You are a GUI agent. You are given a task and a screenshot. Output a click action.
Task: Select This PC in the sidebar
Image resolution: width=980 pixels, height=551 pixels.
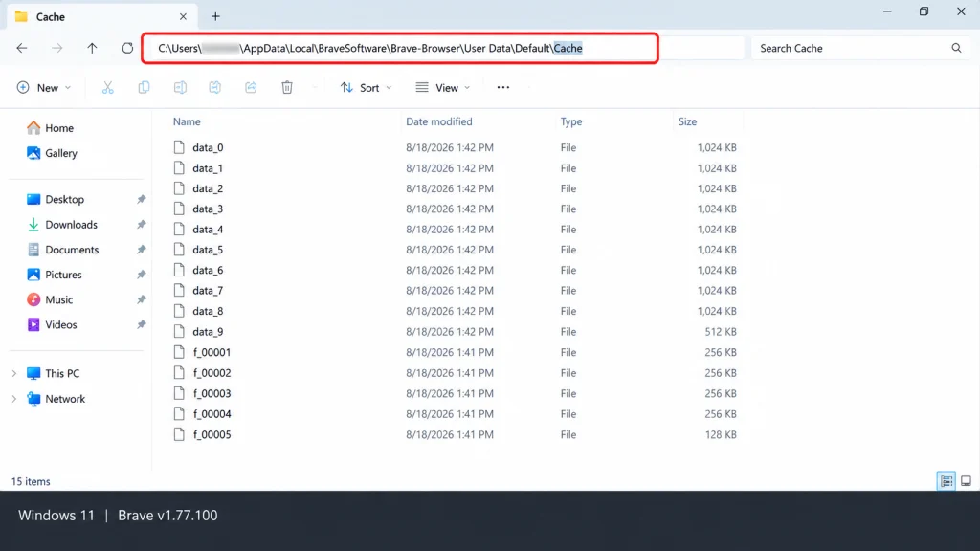tap(54, 374)
